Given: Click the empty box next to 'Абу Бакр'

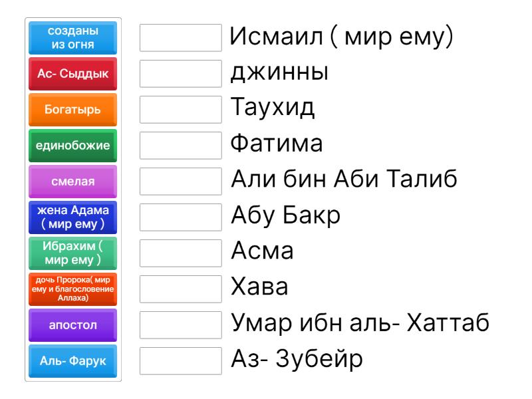Looking at the screenshot, I should tap(181, 217).
